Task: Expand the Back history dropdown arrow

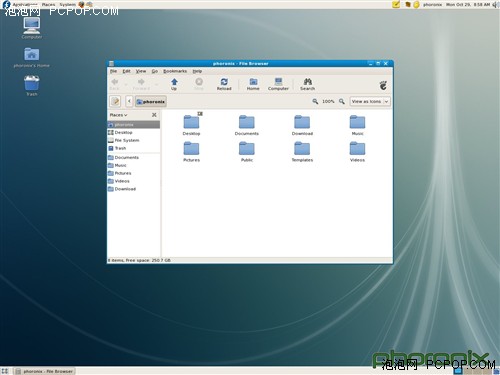Action: point(126,85)
